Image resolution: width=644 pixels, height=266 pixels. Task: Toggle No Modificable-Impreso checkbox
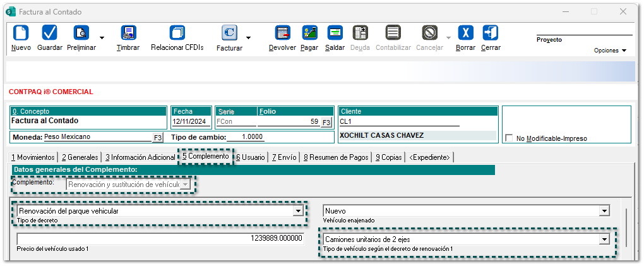509,138
